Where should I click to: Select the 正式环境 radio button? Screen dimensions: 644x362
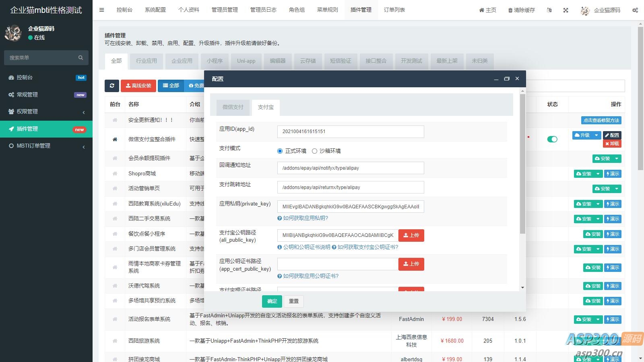(x=280, y=151)
